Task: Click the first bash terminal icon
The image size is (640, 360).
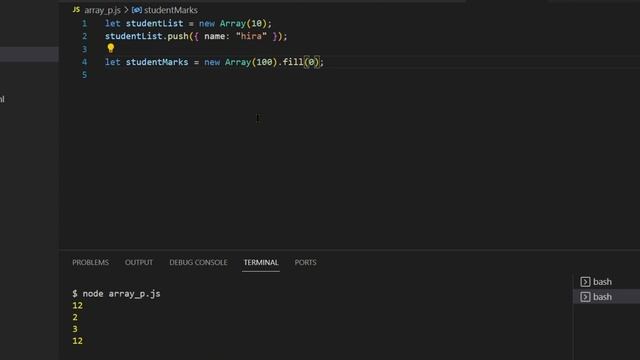Action: 585,282
